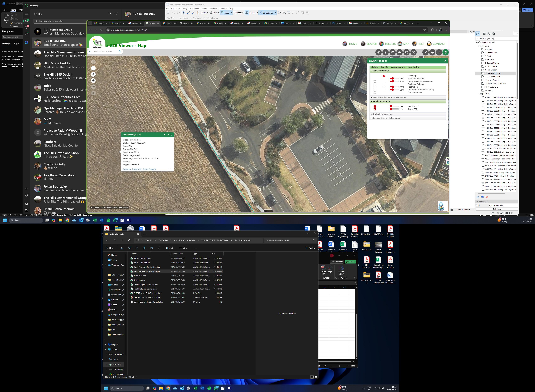
Task: Click the map home extent button
Action: point(93,74)
